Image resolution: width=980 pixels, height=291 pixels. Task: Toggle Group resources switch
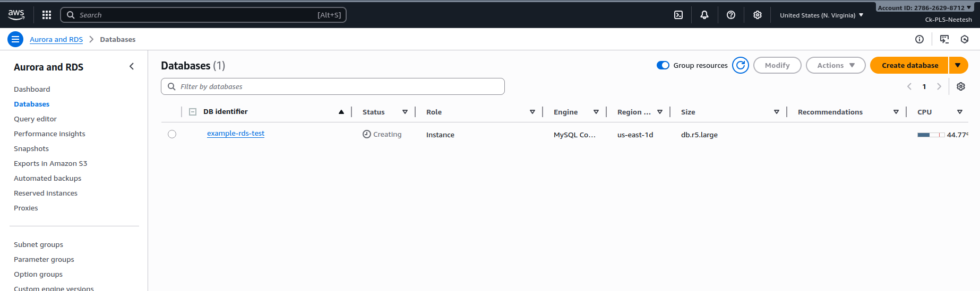click(663, 65)
